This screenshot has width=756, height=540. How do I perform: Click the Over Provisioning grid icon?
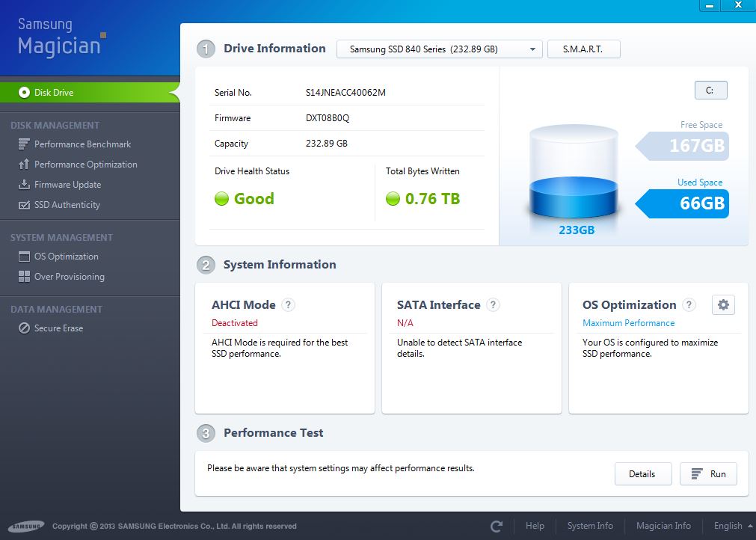click(24, 276)
